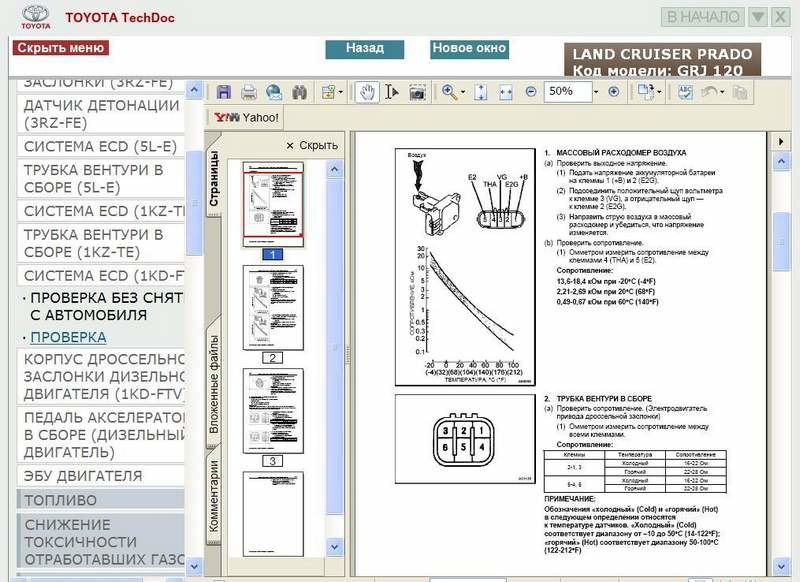Click the Email document icon
The height and width of the screenshot is (582, 800).
(x=273, y=92)
